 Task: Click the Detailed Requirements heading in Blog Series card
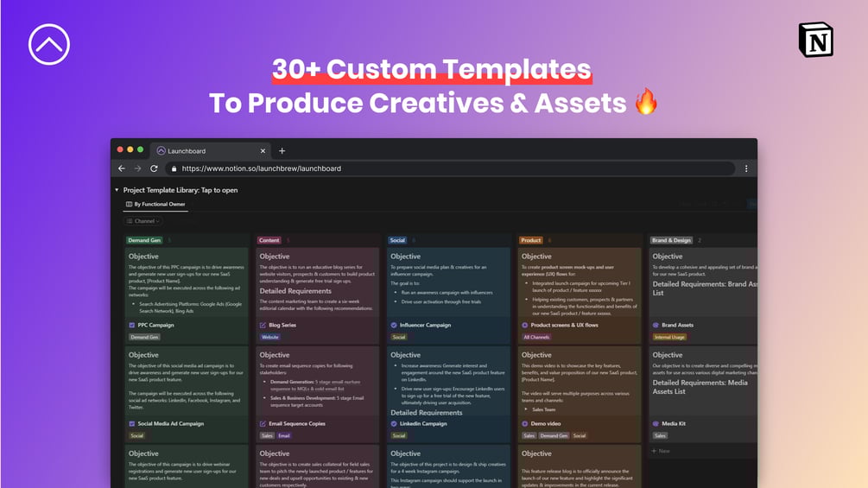(295, 291)
